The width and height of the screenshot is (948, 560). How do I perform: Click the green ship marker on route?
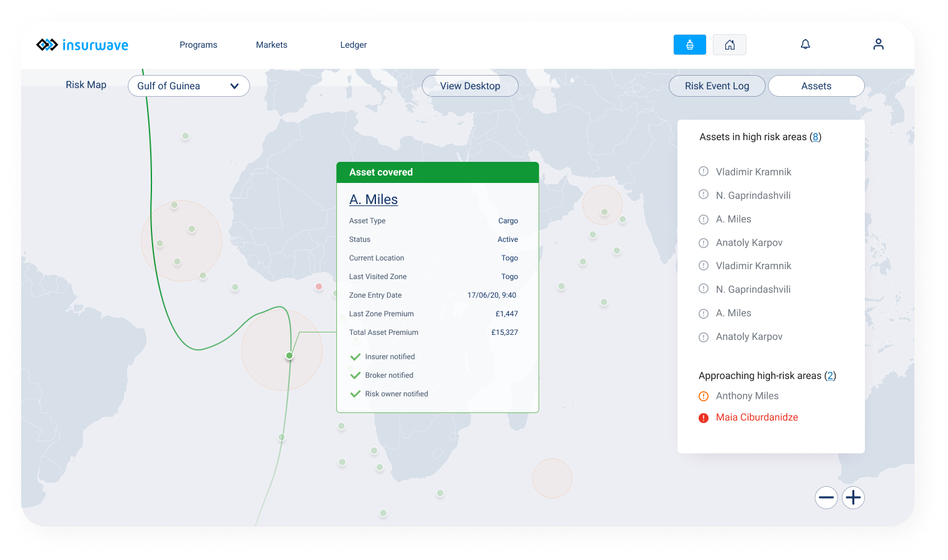pyautogui.click(x=289, y=355)
